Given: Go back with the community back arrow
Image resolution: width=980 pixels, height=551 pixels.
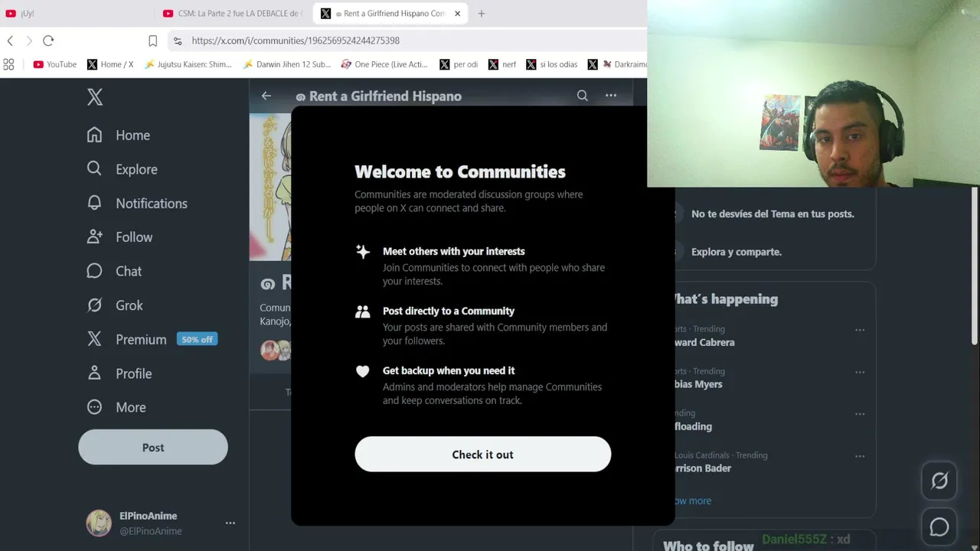Looking at the screenshot, I should point(266,96).
